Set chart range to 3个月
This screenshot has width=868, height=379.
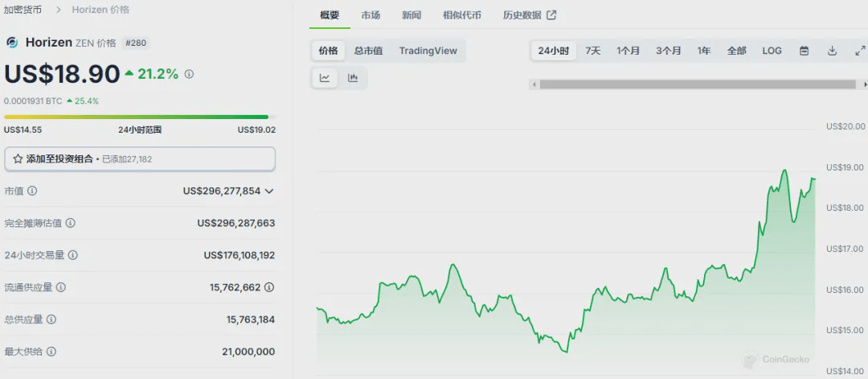pyautogui.click(x=669, y=51)
